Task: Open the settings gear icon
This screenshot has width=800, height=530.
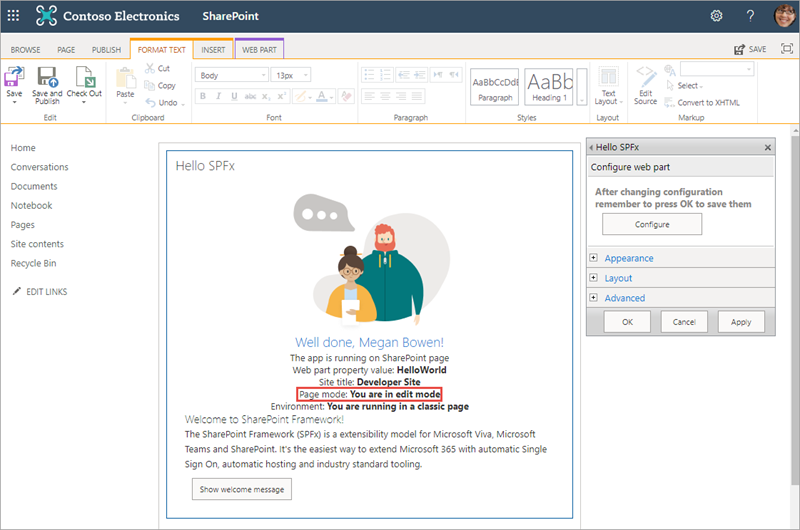Action: (716, 16)
